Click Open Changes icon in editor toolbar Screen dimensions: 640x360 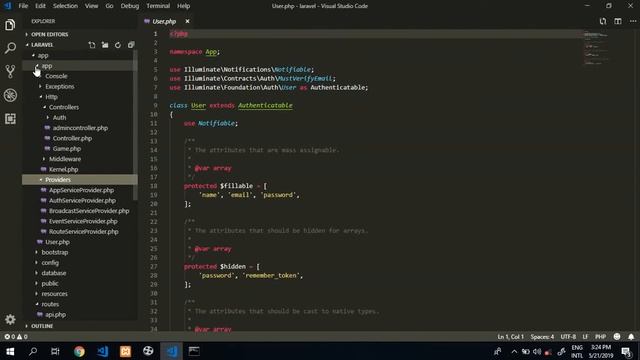click(603, 21)
